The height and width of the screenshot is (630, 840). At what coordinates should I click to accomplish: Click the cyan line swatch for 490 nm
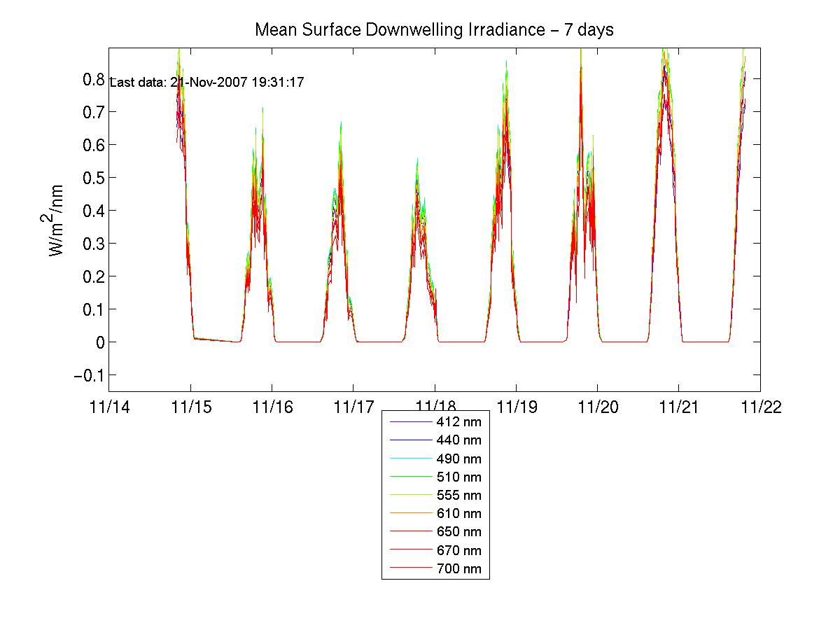[407, 458]
